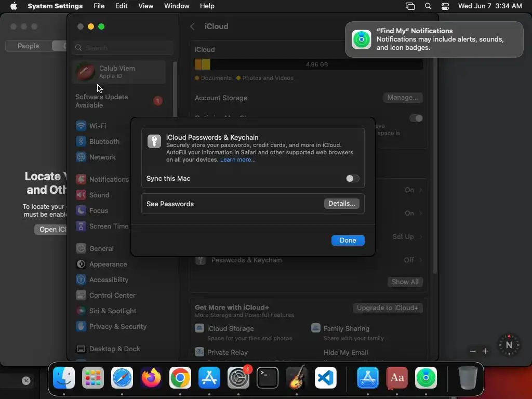Toggle the Optimize Mac Storage switch
The image size is (532, 399).
pyautogui.click(x=416, y=118)
